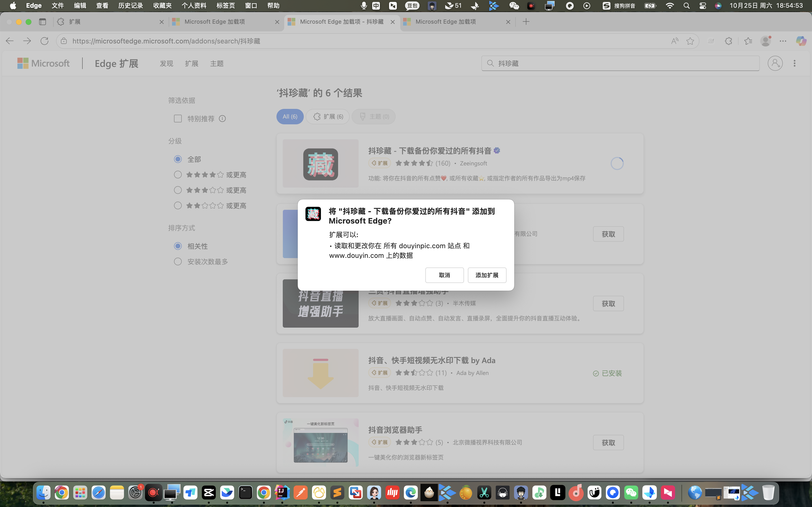Cancel the dialog with the 取消 button
The image size is (812, 507).
point(444,275)
